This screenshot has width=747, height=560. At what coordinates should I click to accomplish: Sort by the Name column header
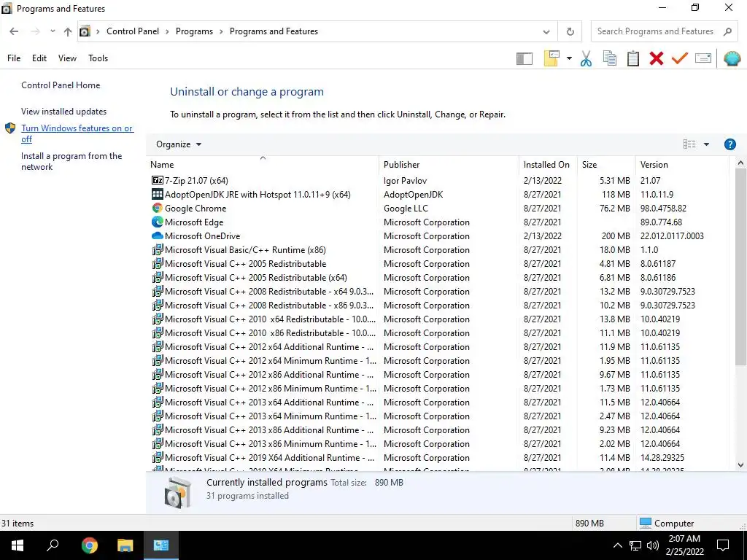tap(263, 165)
